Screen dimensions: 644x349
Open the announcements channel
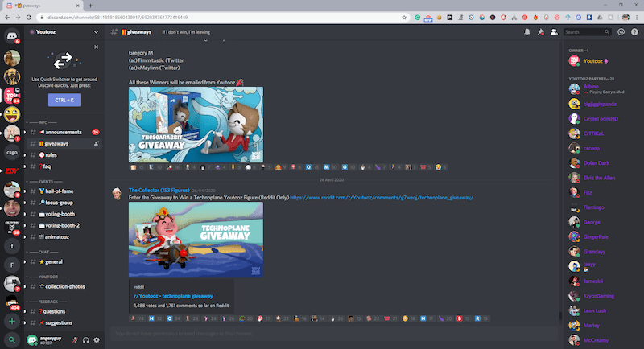click(64, 132)
